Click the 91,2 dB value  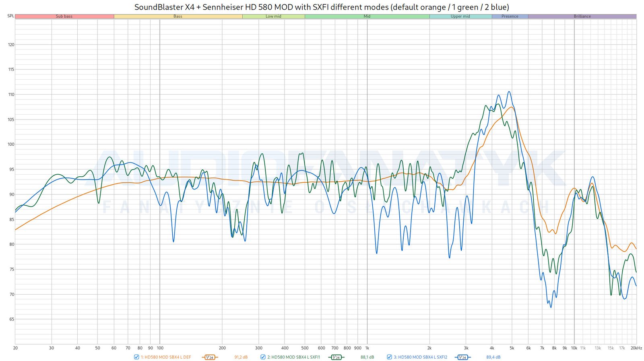point(241,357)
